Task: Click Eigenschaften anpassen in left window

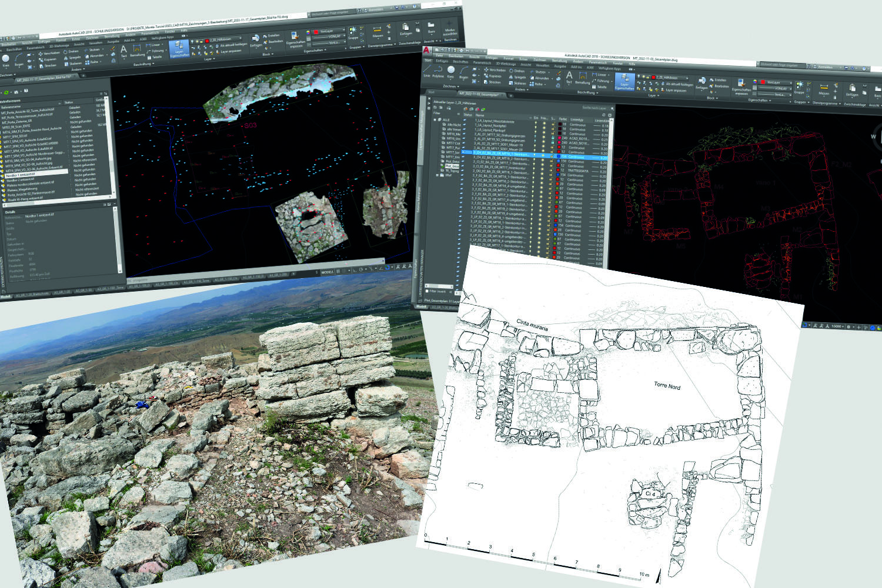Action: tap(296, 40)
